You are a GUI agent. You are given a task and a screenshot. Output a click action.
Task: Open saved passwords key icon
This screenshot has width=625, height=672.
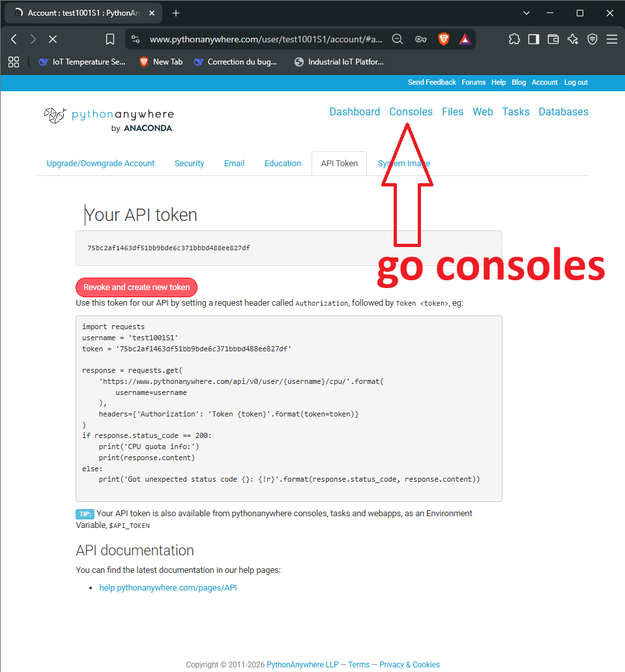click(x=421, y=39)
